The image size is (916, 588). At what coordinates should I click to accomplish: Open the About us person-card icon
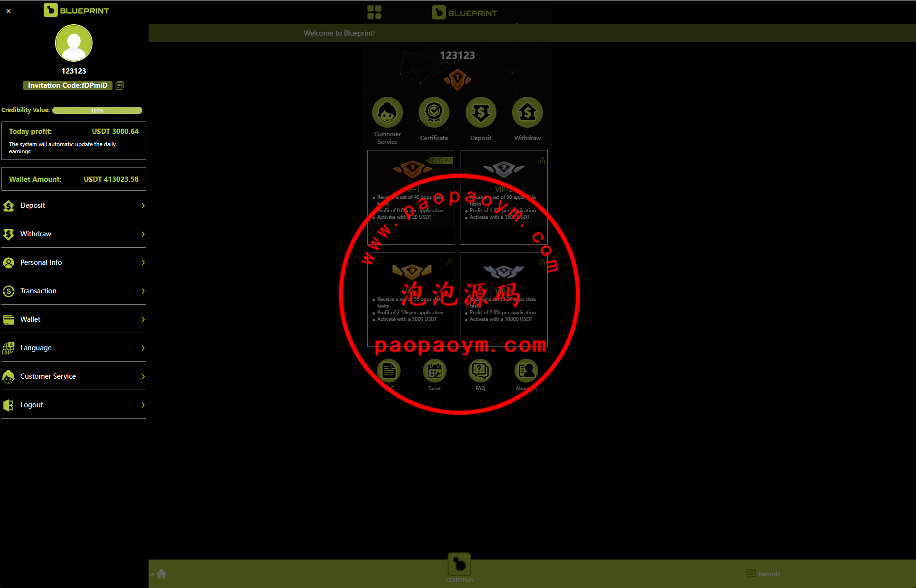pyautogui.click(x=526, y=371)
